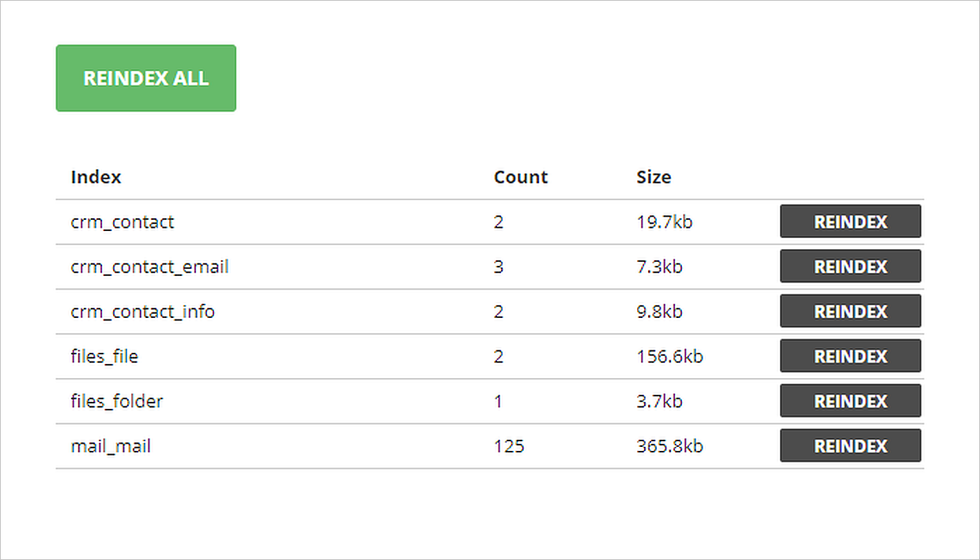The image size is (980, 560).
Task: Click the files_folder index name
Action: pyautogui.click(x=116, y=402)
